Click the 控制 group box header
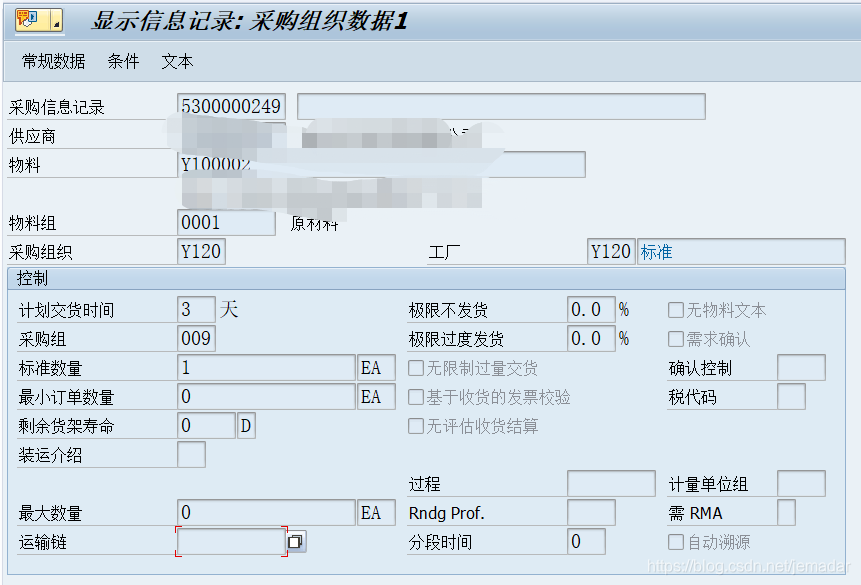 [426, 279]
